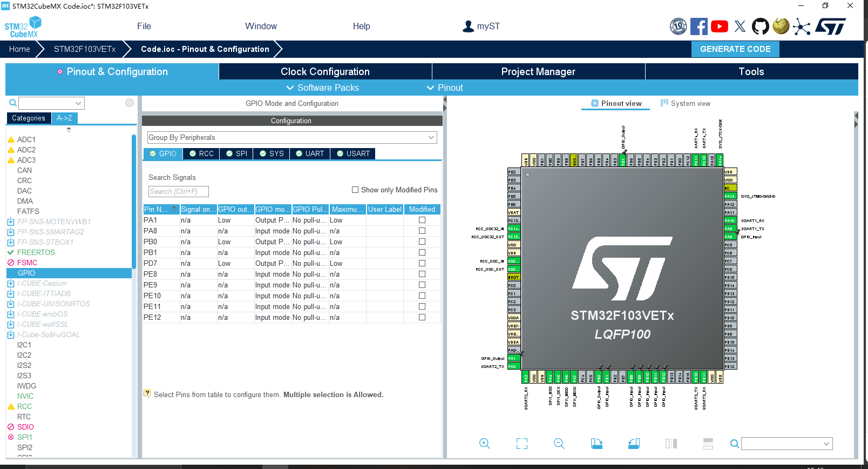Click the download icon beside FP-SNS-MOTENVWB1
The image size is (868, 469).
[x=11, y=222]
